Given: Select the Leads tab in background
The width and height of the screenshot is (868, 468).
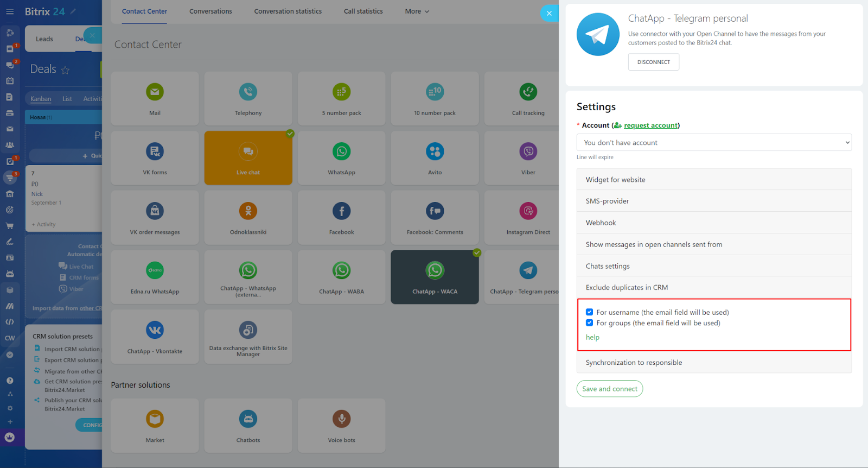Looking at the screenshot, I should tap(44, 39).
